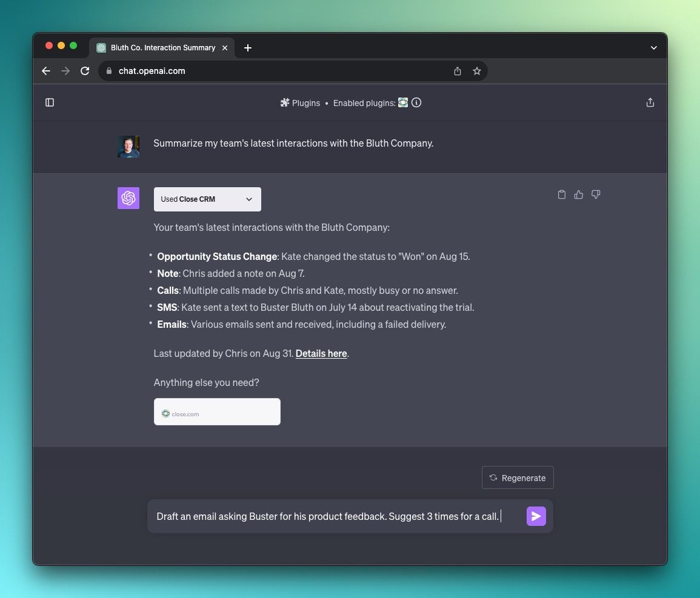The width and height of the screenshot is (700, 598).
Task: Click the Calls bullet text
Action: point(308,291)
